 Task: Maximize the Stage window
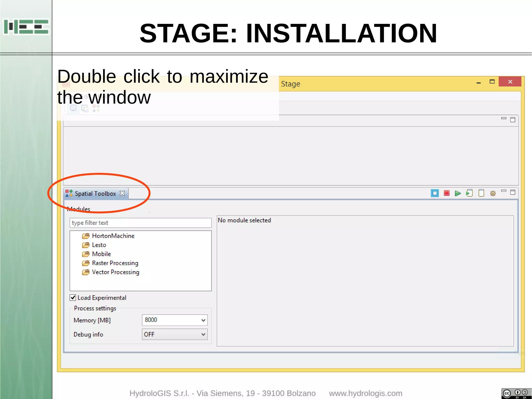tap(492, 82)
